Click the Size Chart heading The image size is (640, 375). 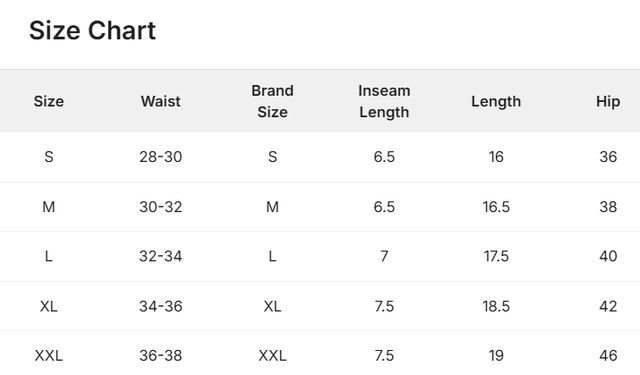point(92,31)
